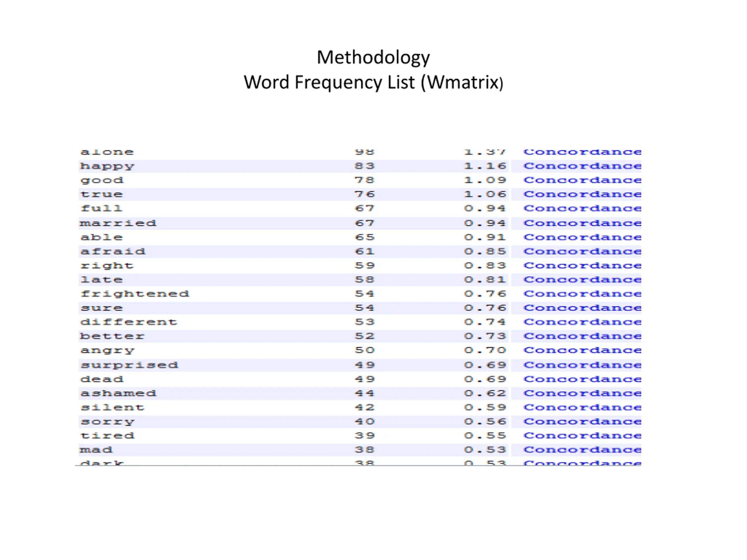Image resolution: width=747 pixels, height=560 pixels.
Task: Open the Concordance link for surprised
Action: pos(582,365)
